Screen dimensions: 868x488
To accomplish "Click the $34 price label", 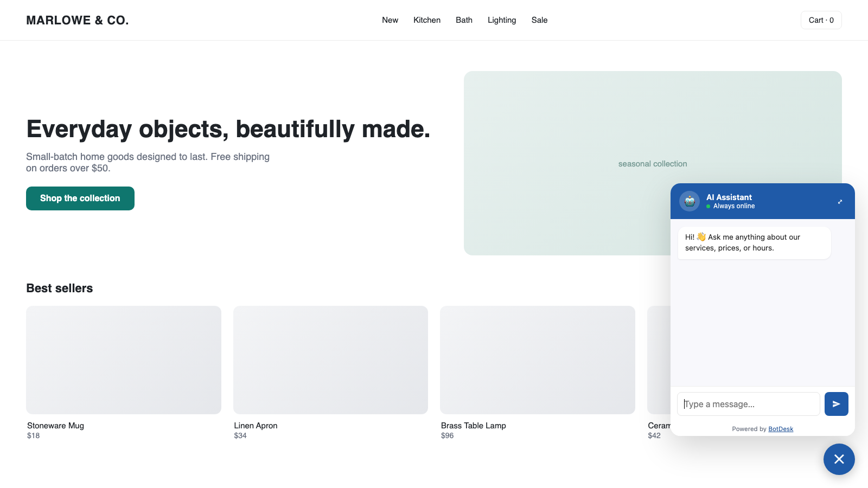I will coord(240,435).
